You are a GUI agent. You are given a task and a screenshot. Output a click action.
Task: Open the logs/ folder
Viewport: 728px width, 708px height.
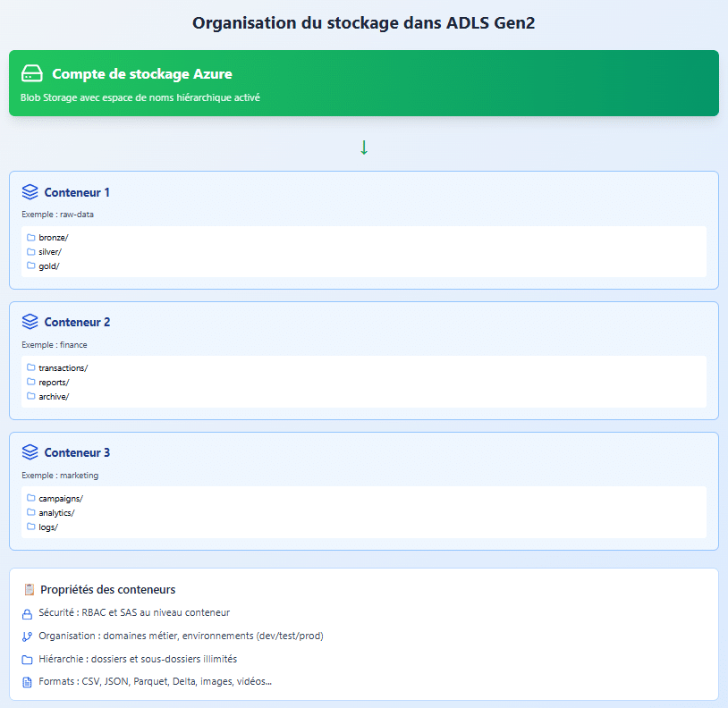tap(47, 527)
